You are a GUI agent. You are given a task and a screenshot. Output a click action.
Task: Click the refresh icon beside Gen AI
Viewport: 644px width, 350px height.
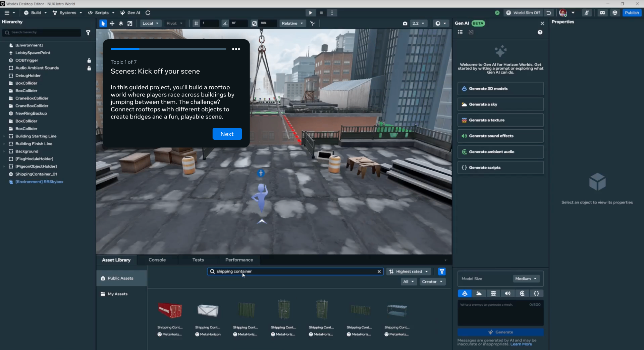click(x=148, y=13)
